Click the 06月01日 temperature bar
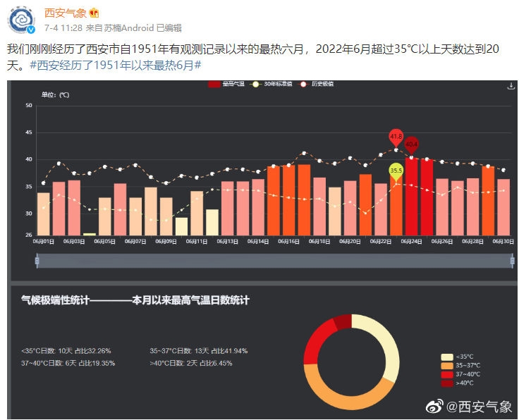 click(44, 214)
